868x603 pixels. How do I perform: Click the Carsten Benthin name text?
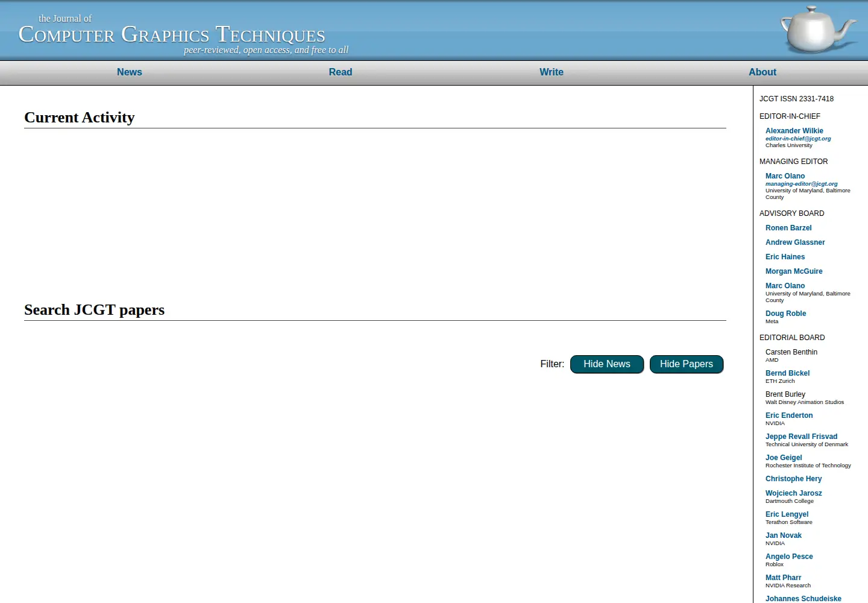tap(791, 352)
